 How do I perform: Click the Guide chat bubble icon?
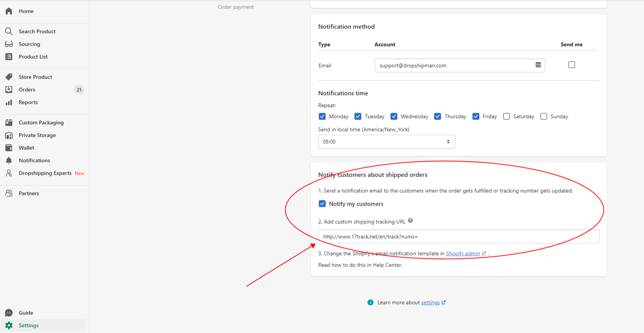pyautogui.click(x=9, y=313)
